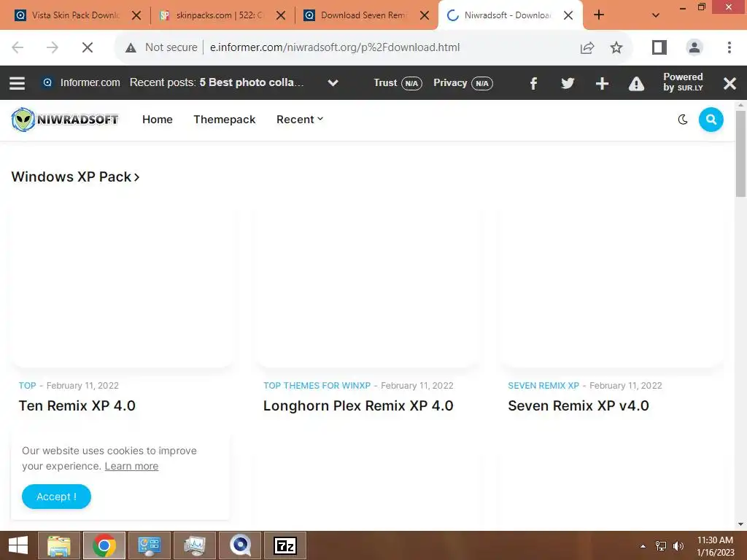The height and width of the screenshot is (560, 747).
Task: Open Windows XP Pack section link
Action: coord(75,176)
